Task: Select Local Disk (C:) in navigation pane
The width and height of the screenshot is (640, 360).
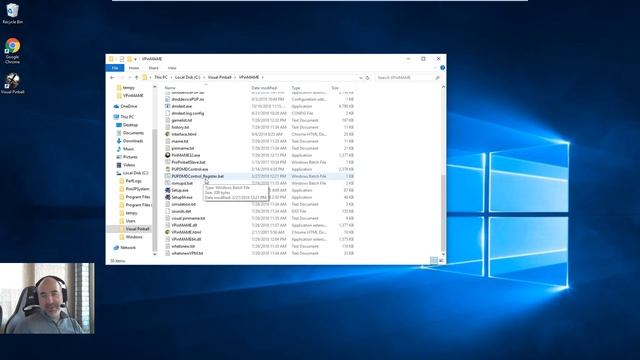Action: [136, 173]
